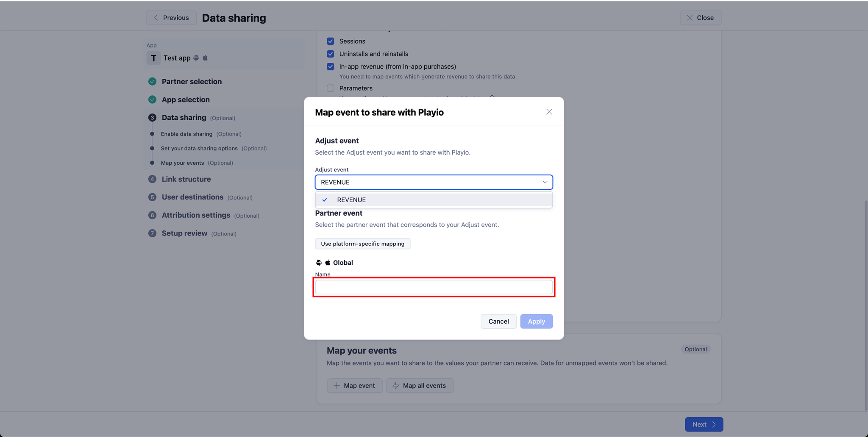Go to Enable data sharing substep
The height and width of the screenshot is (438, 868).
(x=186, y=134)
